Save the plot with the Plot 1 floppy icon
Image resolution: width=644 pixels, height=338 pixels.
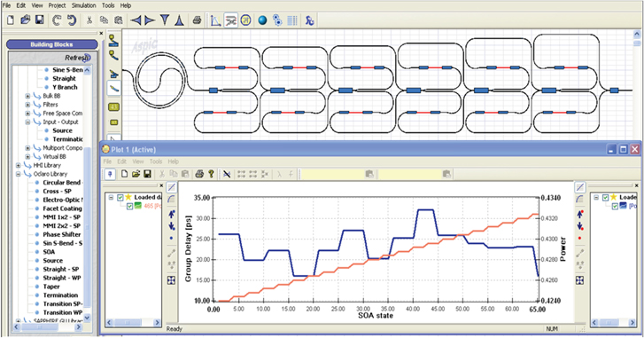pos(147,174)
